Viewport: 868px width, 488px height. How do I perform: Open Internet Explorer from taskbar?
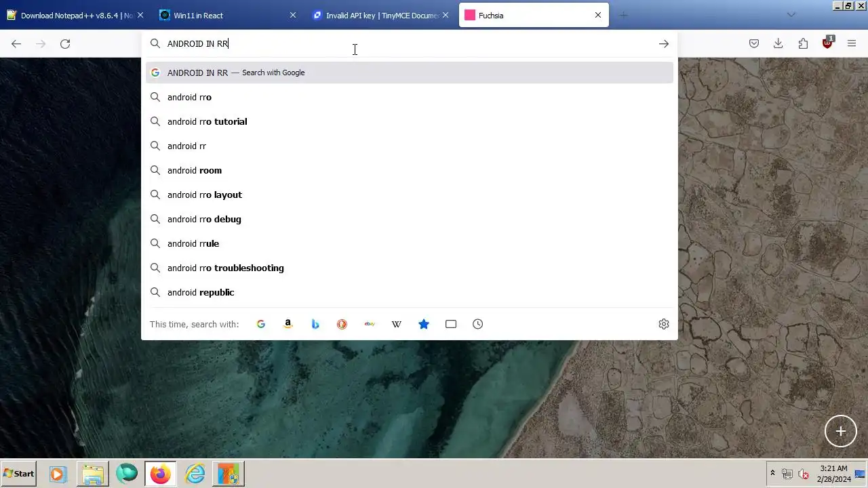(x=195, y=474)
